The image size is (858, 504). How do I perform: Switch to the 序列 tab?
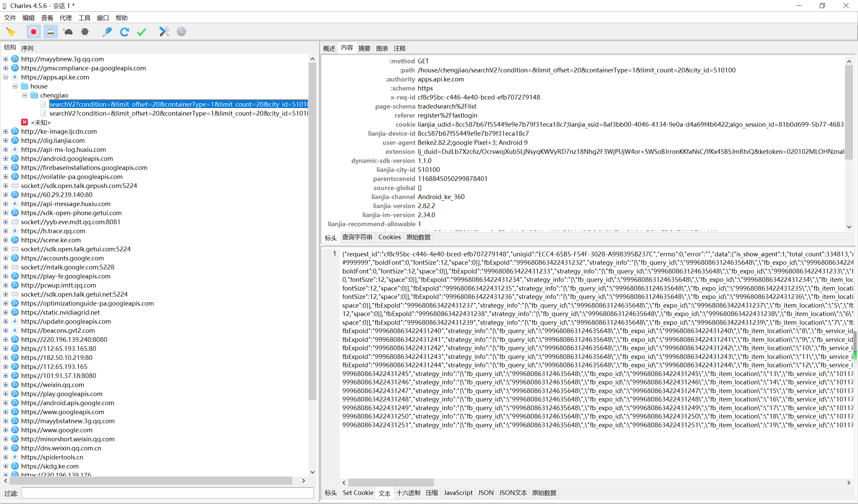point(27,48)
